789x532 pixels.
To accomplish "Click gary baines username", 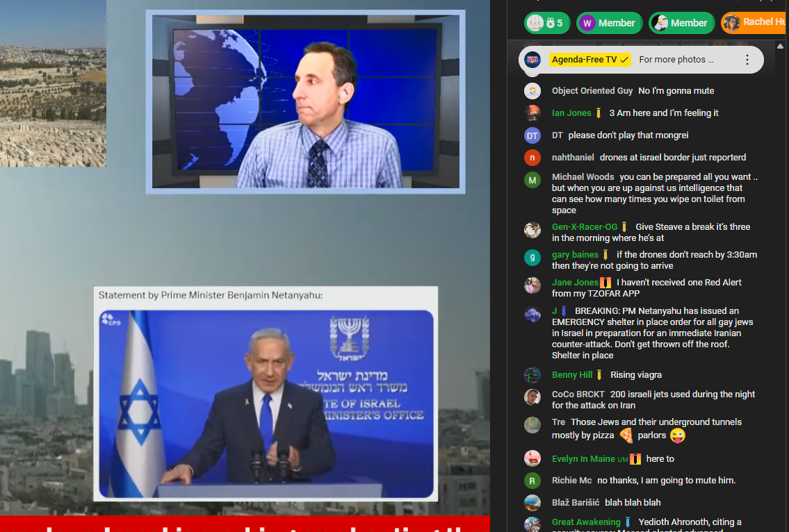I will (x=575, y=254).
